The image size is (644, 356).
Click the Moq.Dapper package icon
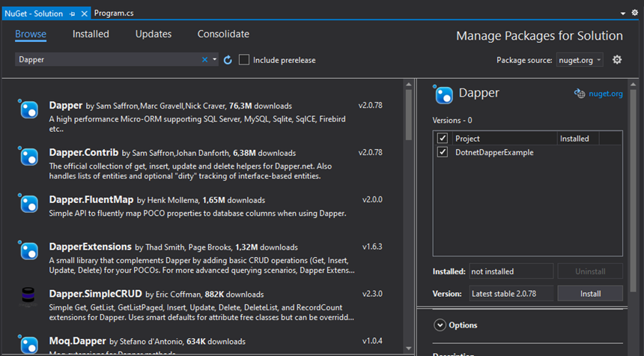[29, 345]
